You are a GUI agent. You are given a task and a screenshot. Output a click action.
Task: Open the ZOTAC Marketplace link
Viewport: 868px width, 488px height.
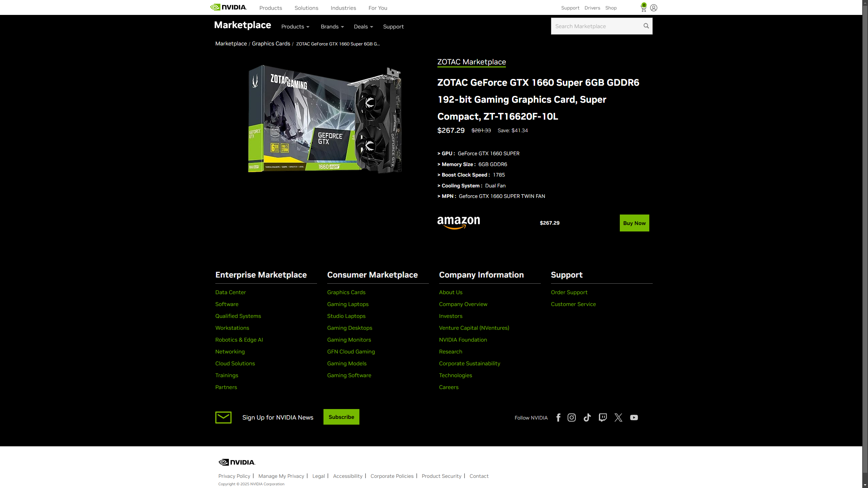coord(471,62)
